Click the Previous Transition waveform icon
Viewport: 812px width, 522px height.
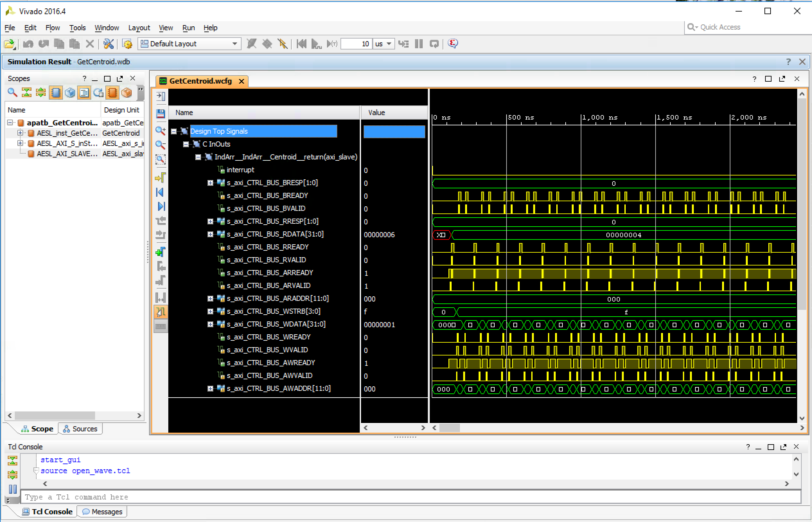[161, 221]
